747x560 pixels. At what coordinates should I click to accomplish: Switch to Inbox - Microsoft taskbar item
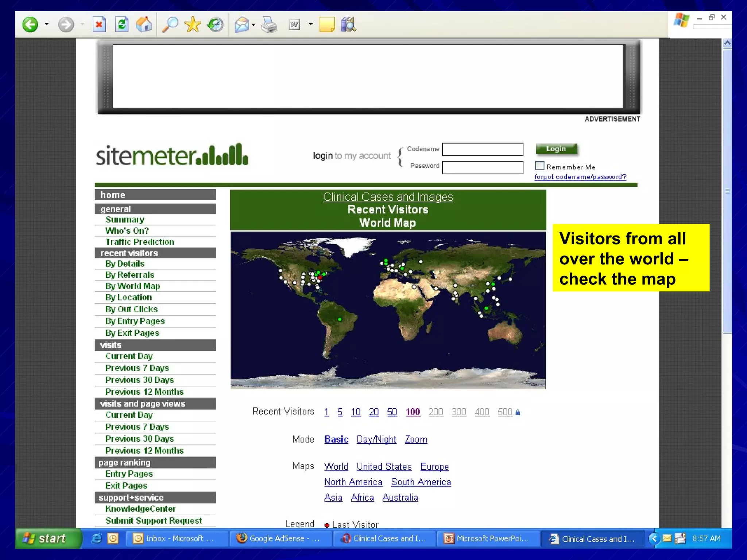pyautogui.click(x=177, y=538)
